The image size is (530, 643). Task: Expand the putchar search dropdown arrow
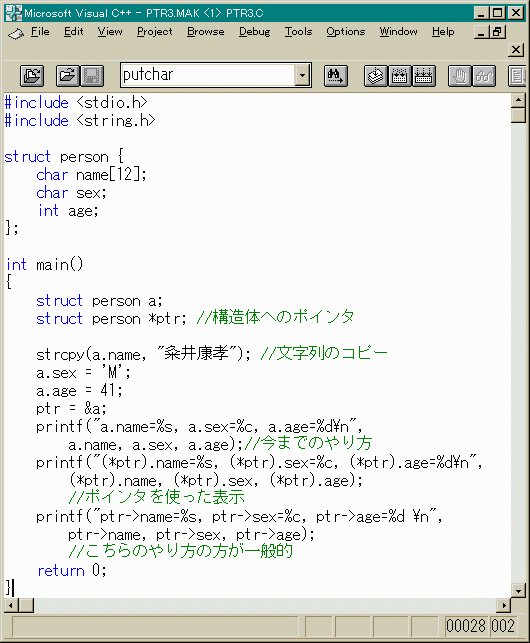(302, 75)
